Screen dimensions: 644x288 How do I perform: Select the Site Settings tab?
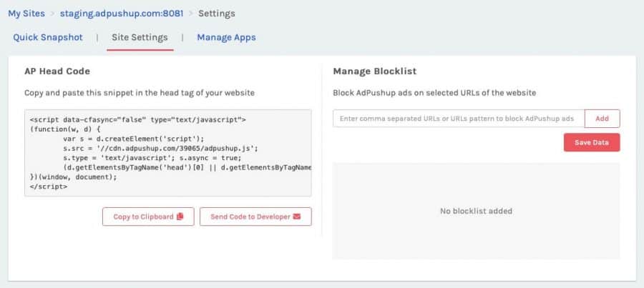[x=140, y=37]
